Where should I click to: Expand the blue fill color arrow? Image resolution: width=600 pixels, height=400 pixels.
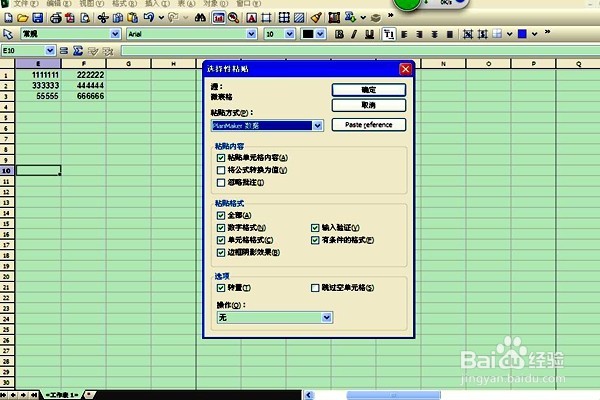point(535,34)
